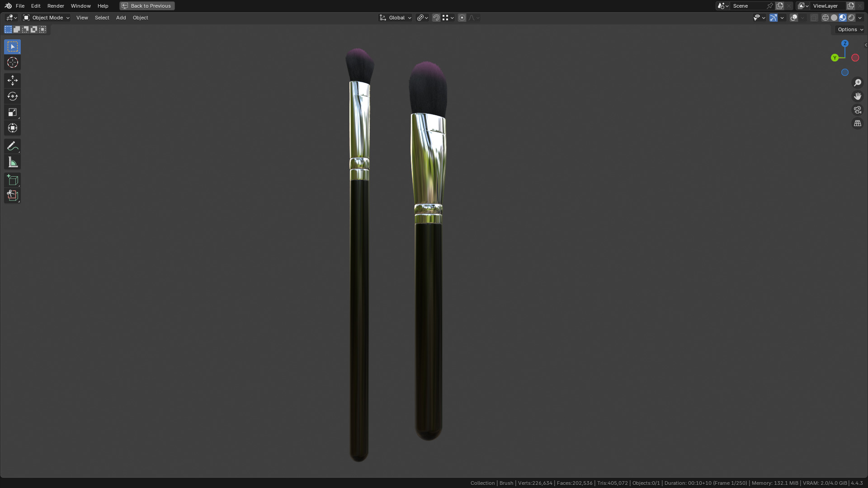Set selection mode to invert

34,29
